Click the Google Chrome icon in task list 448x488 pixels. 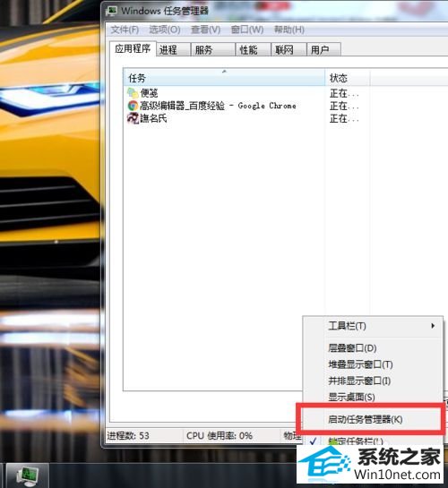(x=133, y=106)
